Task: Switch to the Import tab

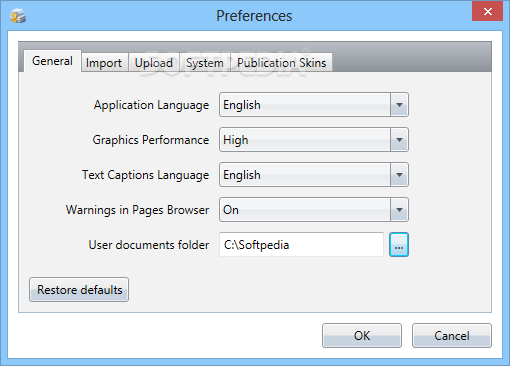Action: point(104,62)
